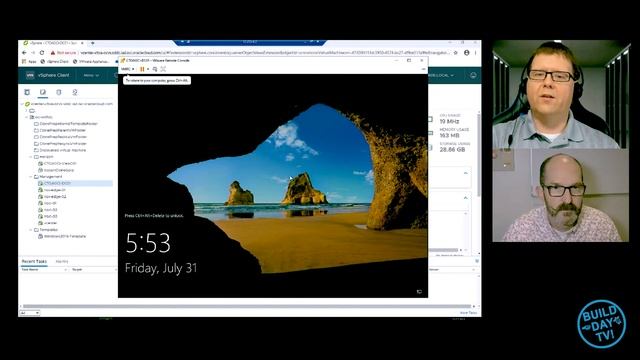Open the vSphere Menu dropdown
This screenshot has width=640, height=360.
tap(91, 76)
